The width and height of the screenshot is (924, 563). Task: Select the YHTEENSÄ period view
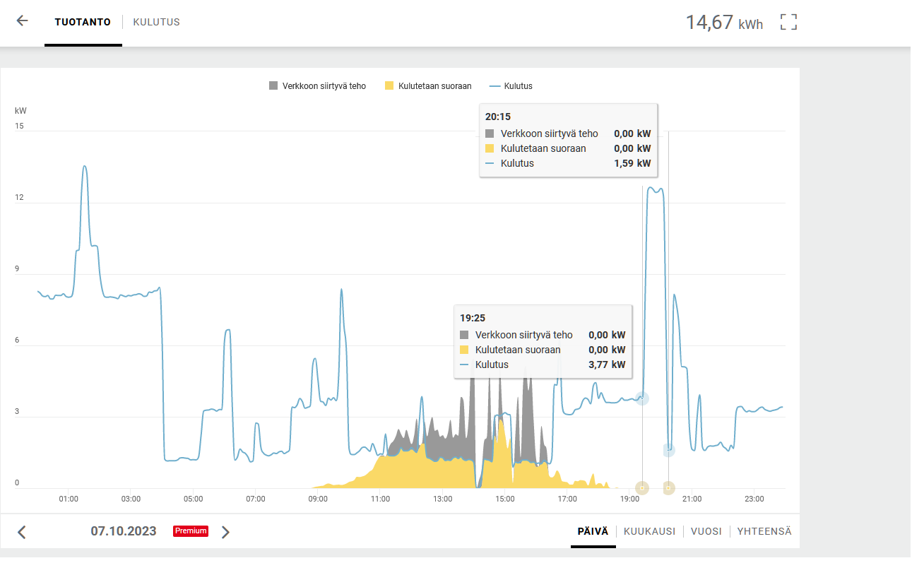click(x=764, y=531)
